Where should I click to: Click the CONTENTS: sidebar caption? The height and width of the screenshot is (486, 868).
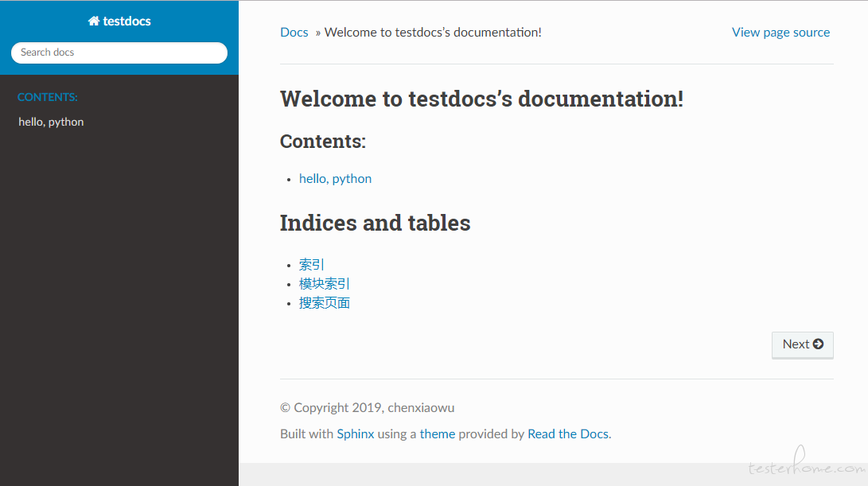click(x=48, y=97)
